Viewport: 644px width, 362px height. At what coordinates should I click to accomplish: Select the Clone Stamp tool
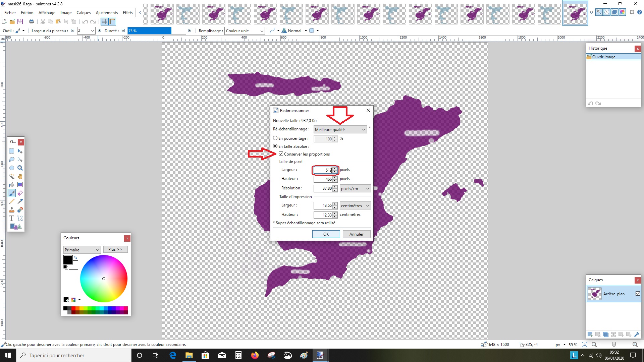[11, 210]
